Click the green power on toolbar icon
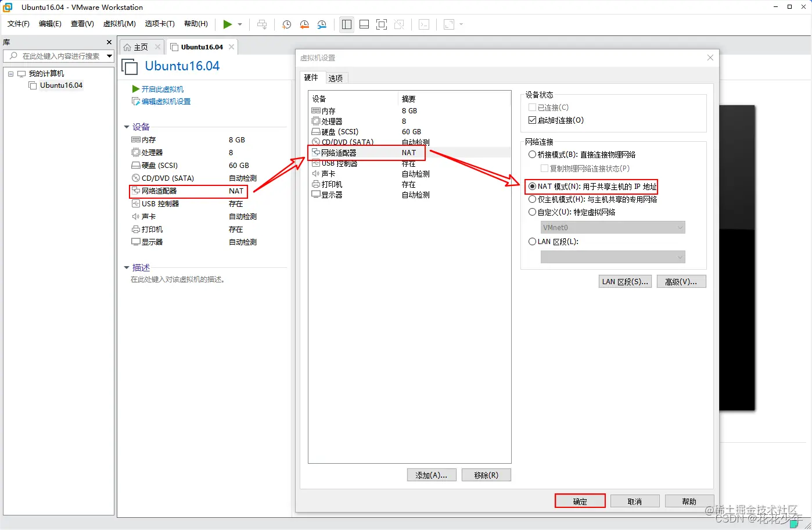The height and width of the screenshot is (530, 812). tap(228, 24)
